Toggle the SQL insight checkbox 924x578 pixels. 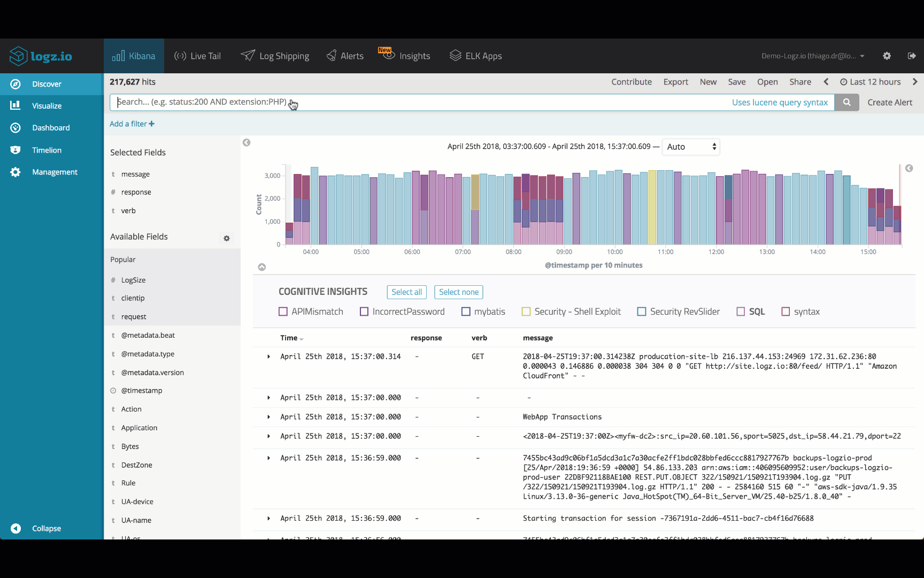741,311
